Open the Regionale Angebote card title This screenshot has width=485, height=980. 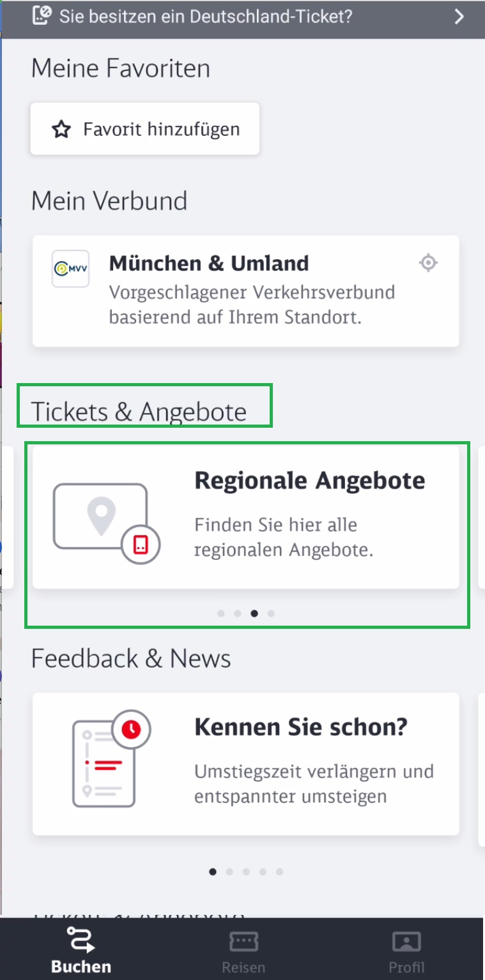(310, 480)
